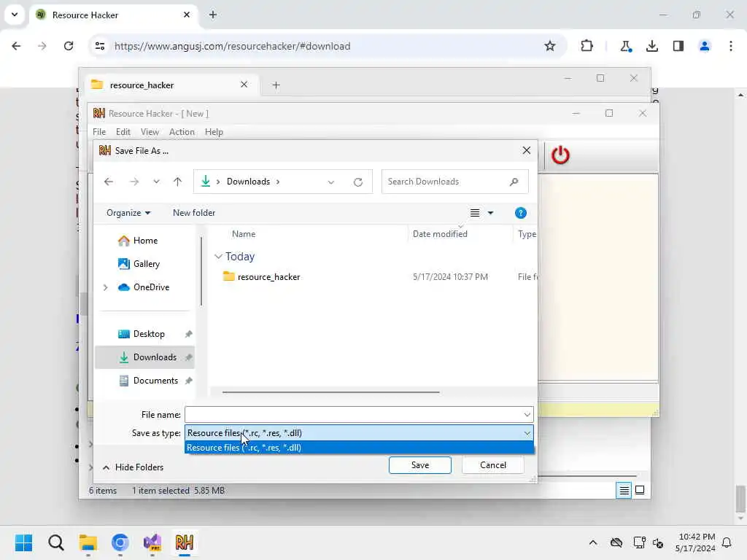Refresh the Downloads folder listing

(358, 182)
